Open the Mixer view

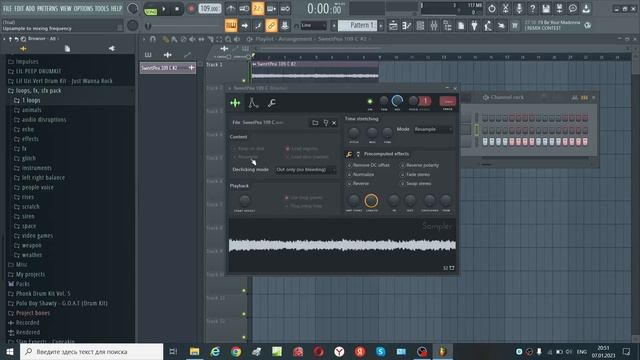[434, 25]
